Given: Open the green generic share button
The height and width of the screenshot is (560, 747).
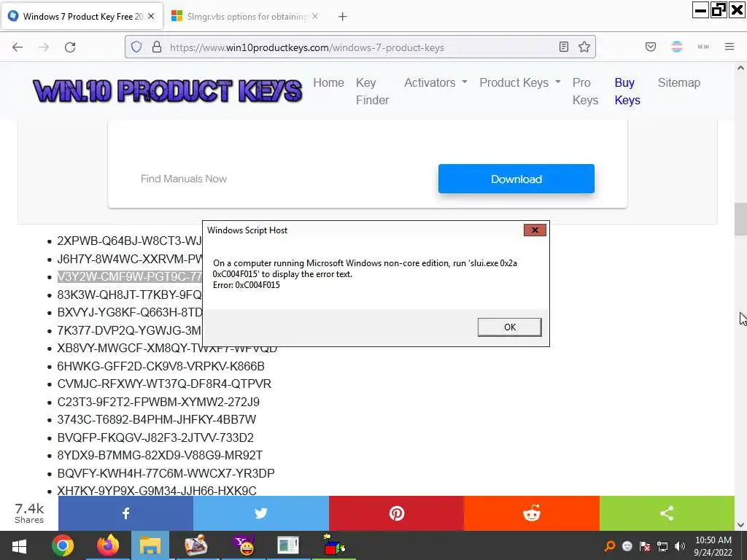Looking at the screenshot, I should (x=667, y=513).
